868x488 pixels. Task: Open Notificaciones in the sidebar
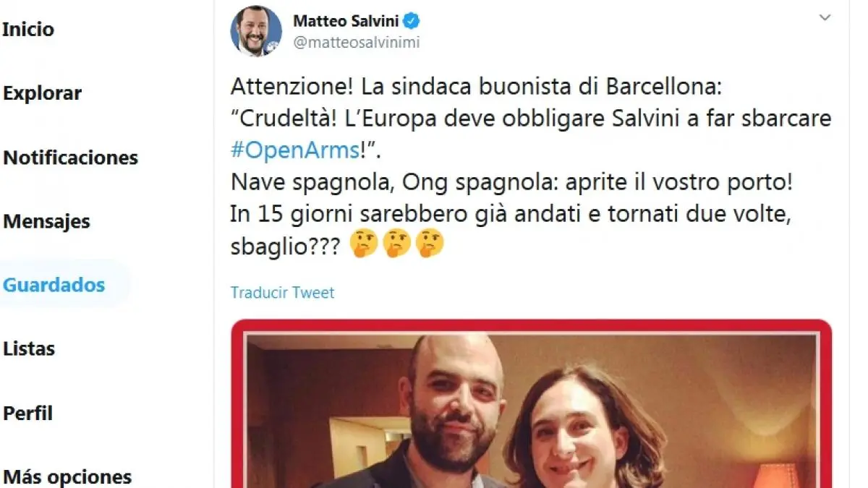(x=71, y=158)
